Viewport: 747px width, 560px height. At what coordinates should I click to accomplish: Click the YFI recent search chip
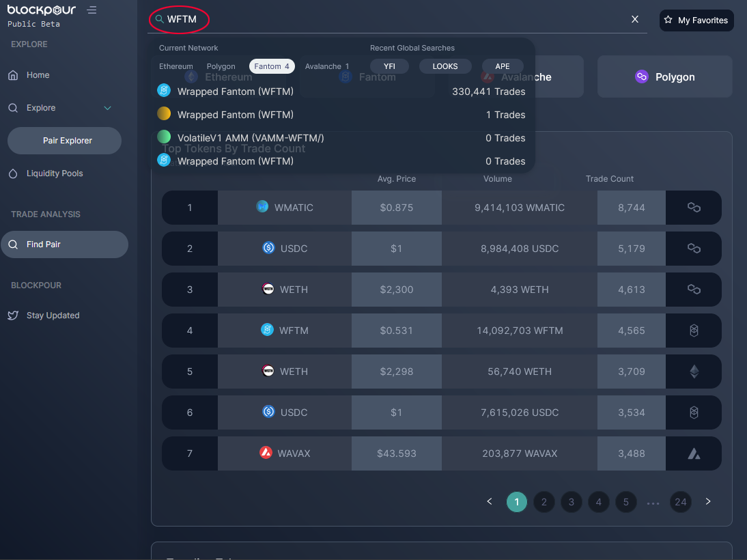pos(389,66)
